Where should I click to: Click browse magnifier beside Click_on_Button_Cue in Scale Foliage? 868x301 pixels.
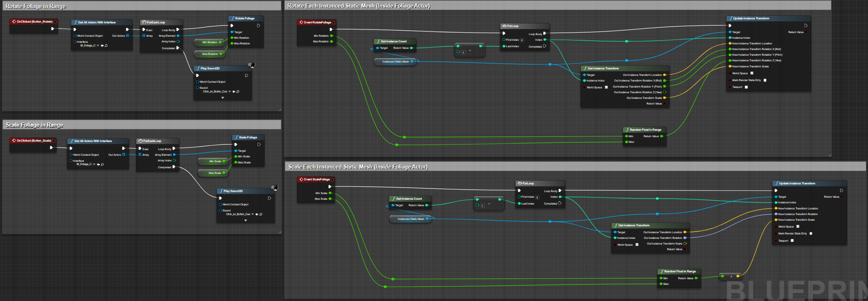pyautogui.click(x=261, y=214)
